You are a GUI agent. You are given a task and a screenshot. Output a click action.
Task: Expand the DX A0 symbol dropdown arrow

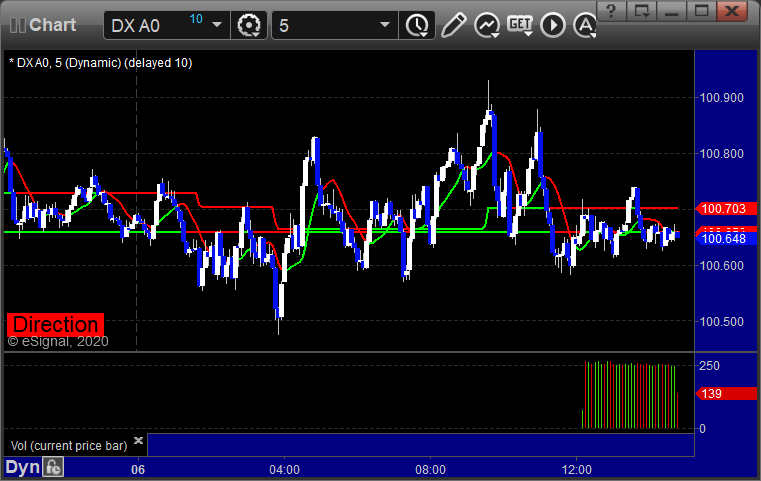(x=217, y=25)
